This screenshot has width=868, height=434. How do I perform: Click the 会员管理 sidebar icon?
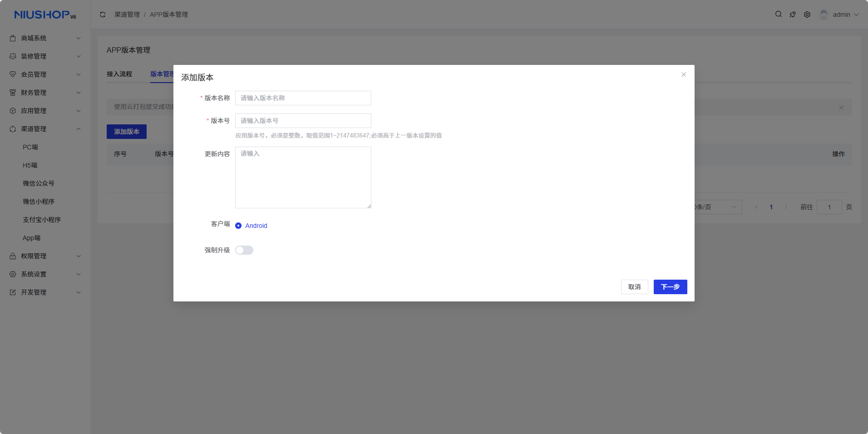coord(13,74)
